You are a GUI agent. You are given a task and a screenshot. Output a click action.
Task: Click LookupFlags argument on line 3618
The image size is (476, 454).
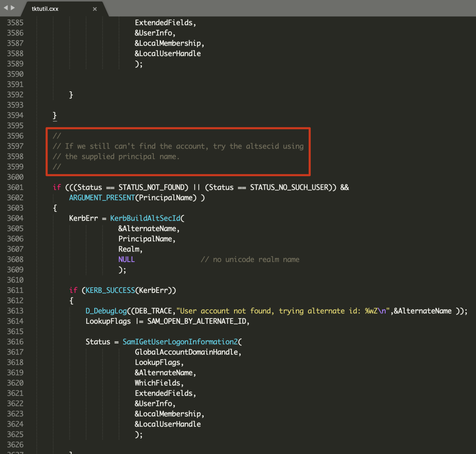tap(157, 362)
